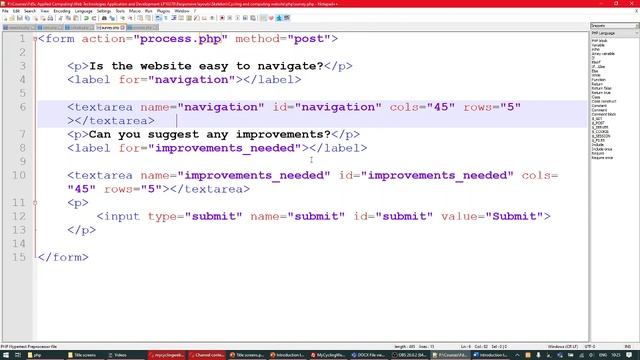Image resolution: width=640 pixels, height=360 pixels.
Task: Select the survey.php document tab
Action: pyautogui.click(x=110, y=28)
